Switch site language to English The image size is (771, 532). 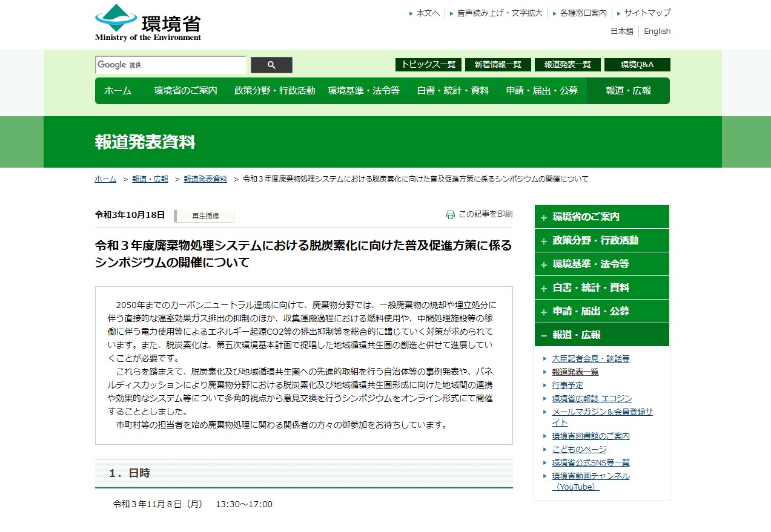pos(657,31)
